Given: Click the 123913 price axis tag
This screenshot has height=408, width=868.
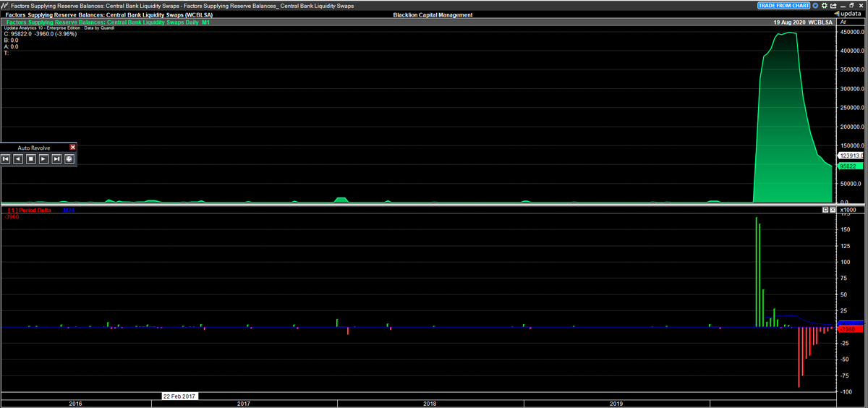Looking at the screenshot, I should click(x=851, y=156).
